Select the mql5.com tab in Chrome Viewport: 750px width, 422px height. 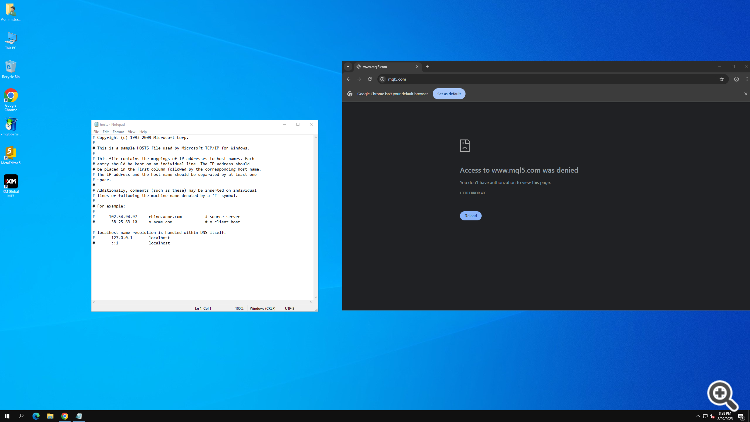[387, 67]
